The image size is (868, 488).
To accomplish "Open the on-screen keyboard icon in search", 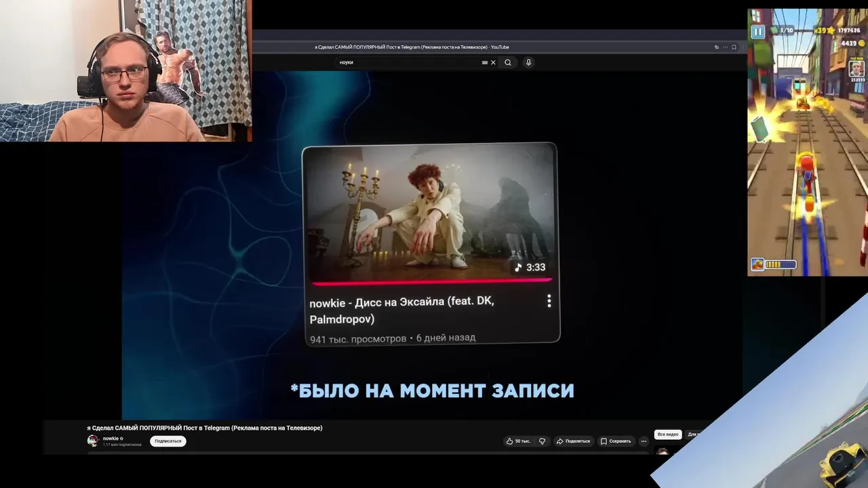I will [x=485, y=62].
